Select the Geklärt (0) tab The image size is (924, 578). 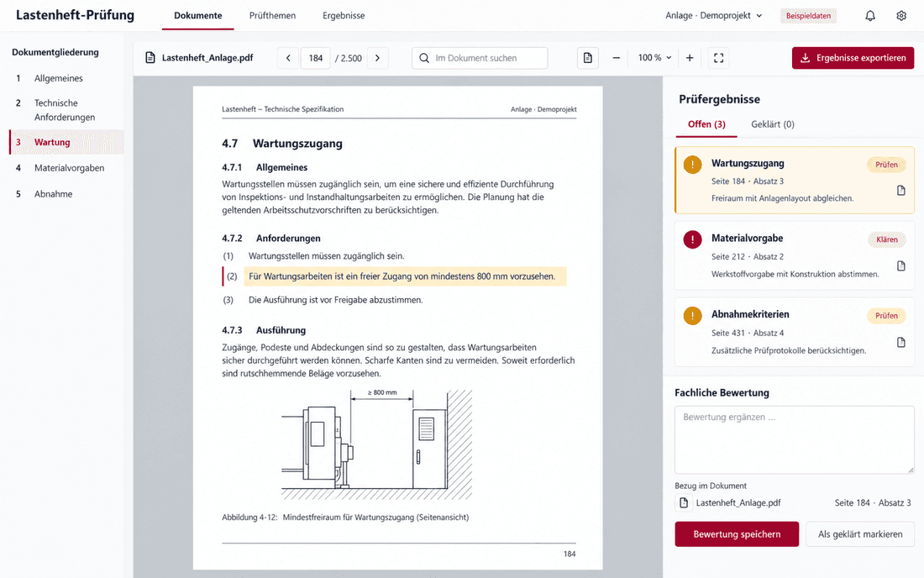click(773, 124)
